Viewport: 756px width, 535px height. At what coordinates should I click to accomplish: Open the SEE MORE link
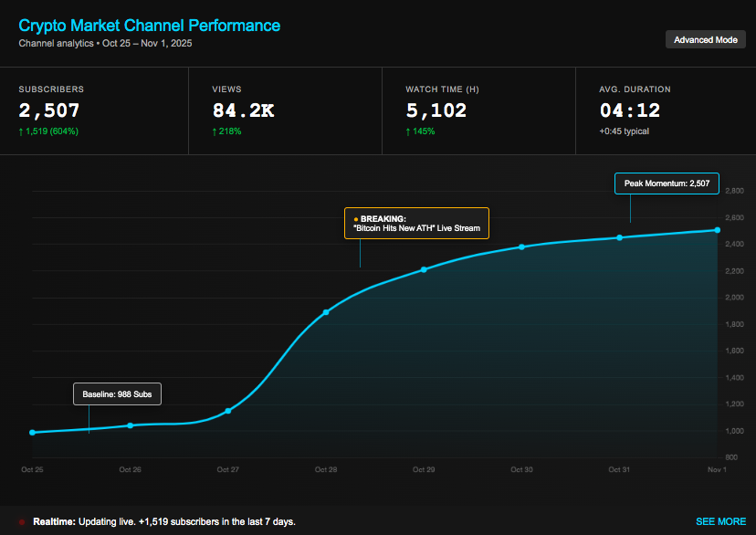(720, 521)
